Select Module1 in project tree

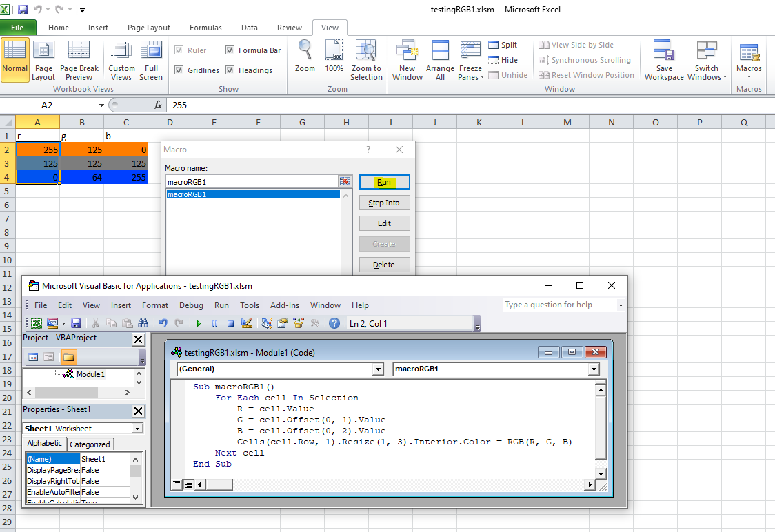coord(90,374)
